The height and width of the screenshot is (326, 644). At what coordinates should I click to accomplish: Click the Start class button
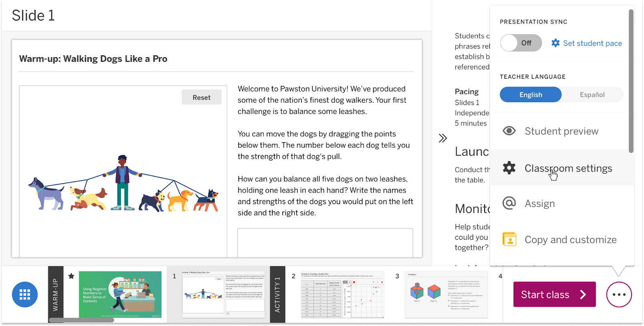pyautogui.click(x=554, y=294)
